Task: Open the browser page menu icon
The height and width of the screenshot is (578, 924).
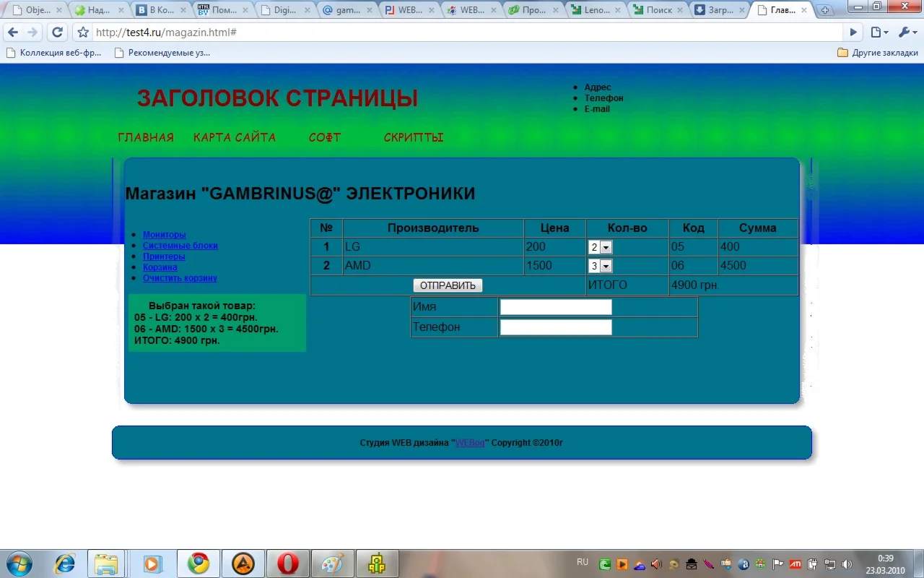Action: 879,33
